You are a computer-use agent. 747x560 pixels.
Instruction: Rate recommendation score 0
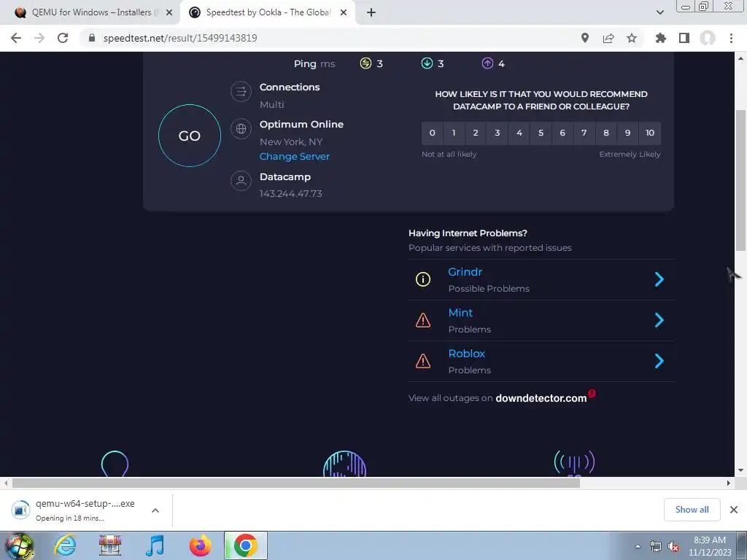coord(432,133)
